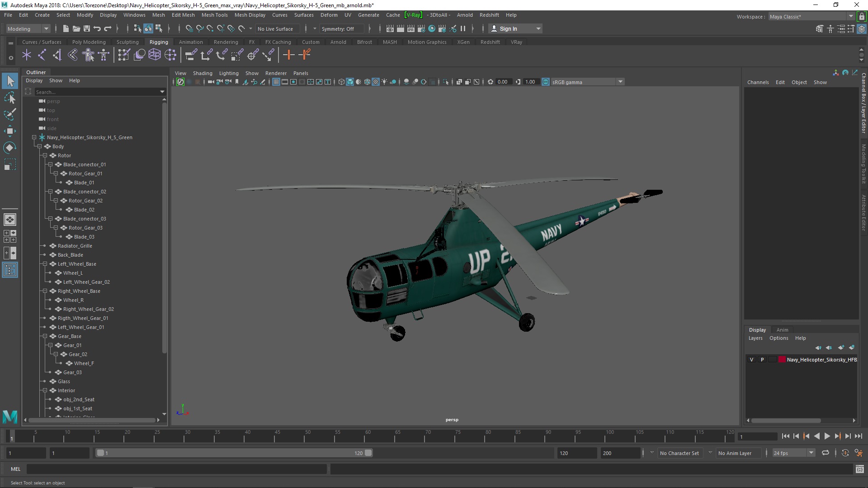Click the single perspective layout icon
868x488 pixels.
click(x=10, y=220)
